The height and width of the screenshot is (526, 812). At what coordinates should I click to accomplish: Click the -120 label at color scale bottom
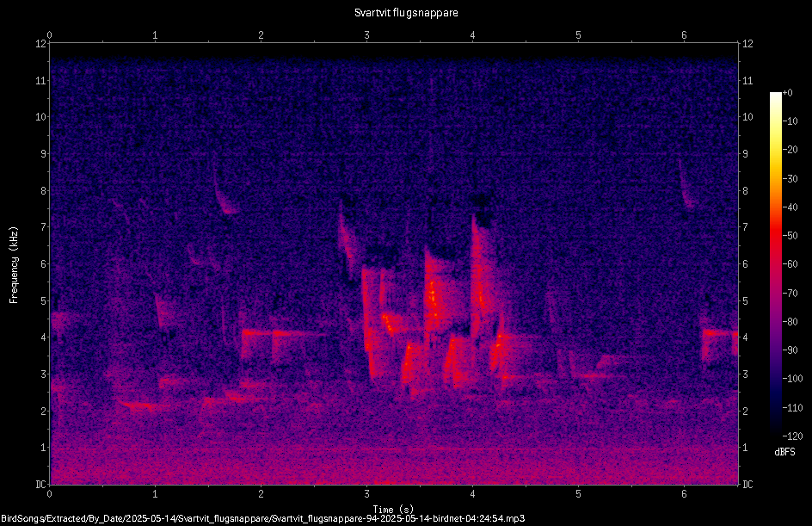tap(792, 436)
